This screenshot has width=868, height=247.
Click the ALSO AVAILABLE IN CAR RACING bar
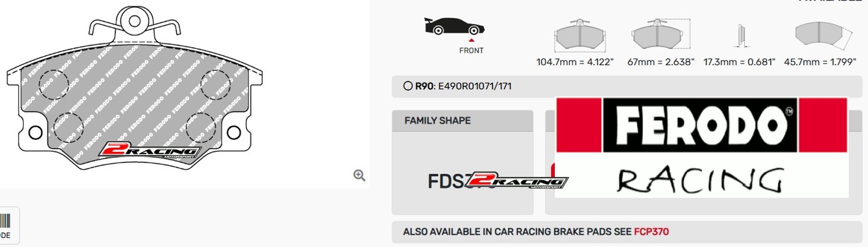626,232
